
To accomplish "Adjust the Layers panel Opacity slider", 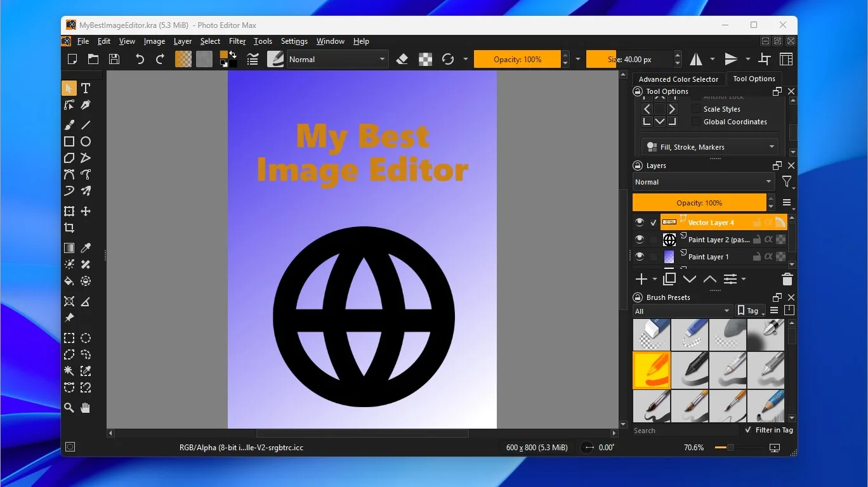I will pyautogui.click(x=699, y=203).
